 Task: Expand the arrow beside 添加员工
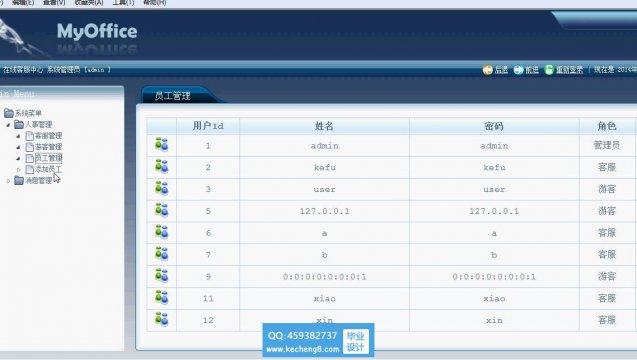point(18,169)
